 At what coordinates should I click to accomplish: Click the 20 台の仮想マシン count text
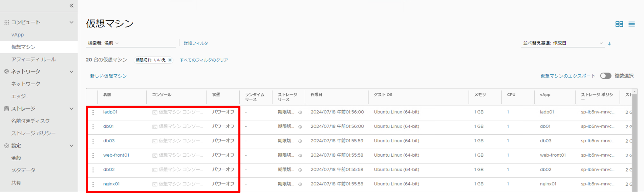pyautogui.click(x=107, y=60)
